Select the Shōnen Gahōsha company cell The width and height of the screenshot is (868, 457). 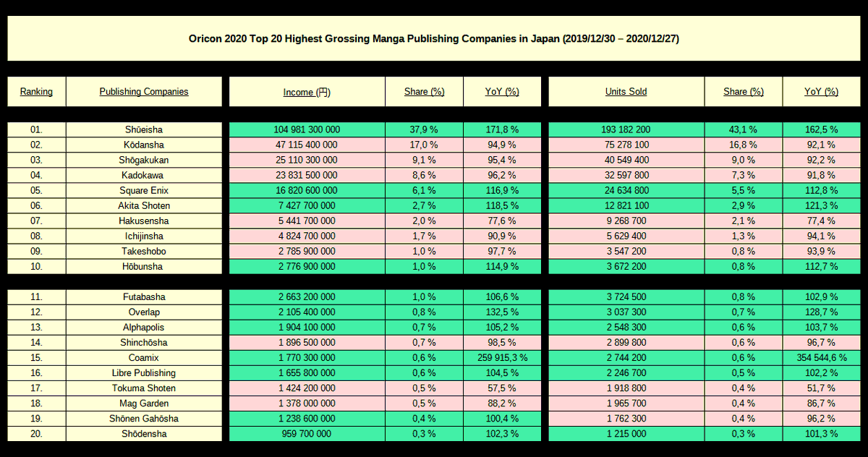pos(144,419)
